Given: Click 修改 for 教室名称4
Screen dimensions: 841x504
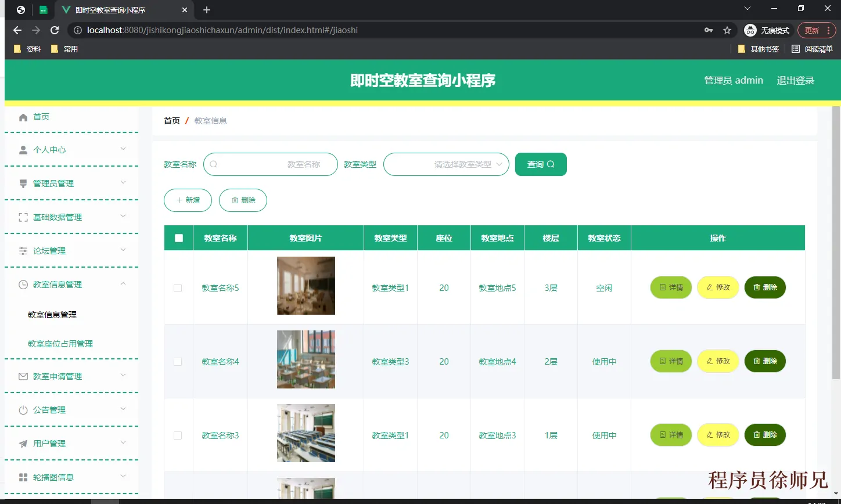Looking at the screenshot, I should click(x=718, y=361).
